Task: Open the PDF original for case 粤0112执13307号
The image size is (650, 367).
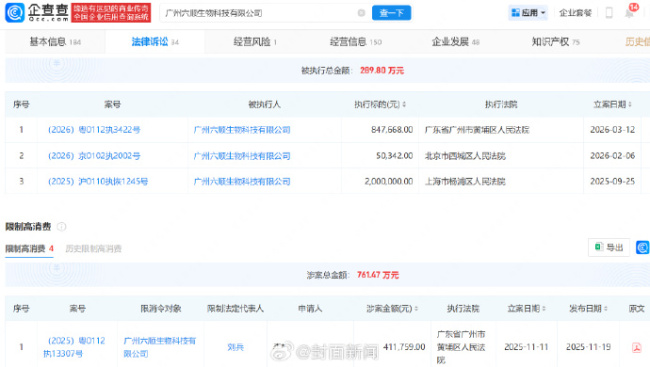Action: pyautogui.click(x=636, y=347)
